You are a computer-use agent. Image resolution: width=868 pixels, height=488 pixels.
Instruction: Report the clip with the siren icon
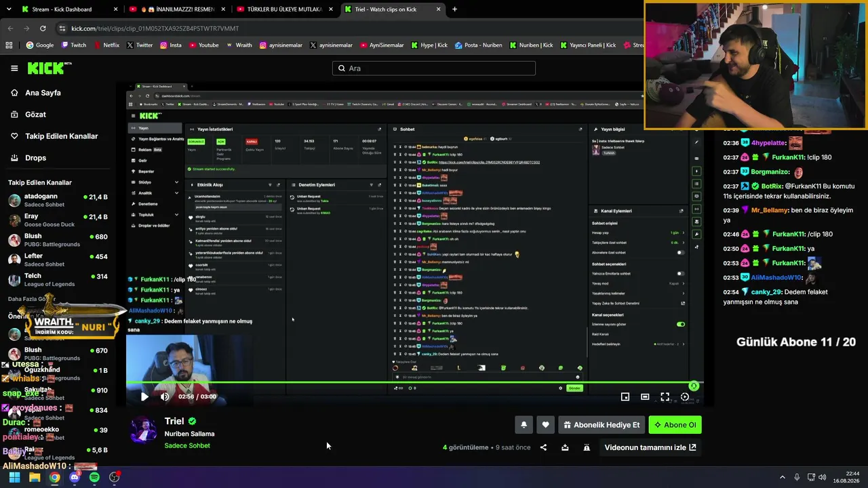[x=587, y=447]
